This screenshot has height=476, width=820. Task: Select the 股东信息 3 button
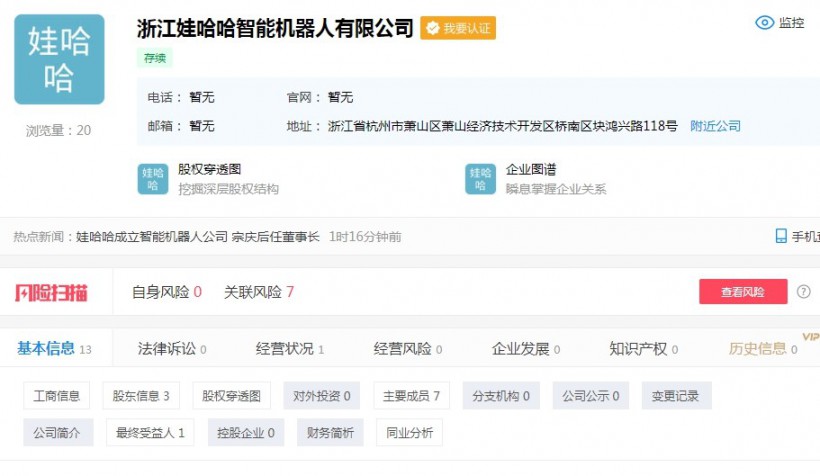pyautogui.click(x=141, y=395)
